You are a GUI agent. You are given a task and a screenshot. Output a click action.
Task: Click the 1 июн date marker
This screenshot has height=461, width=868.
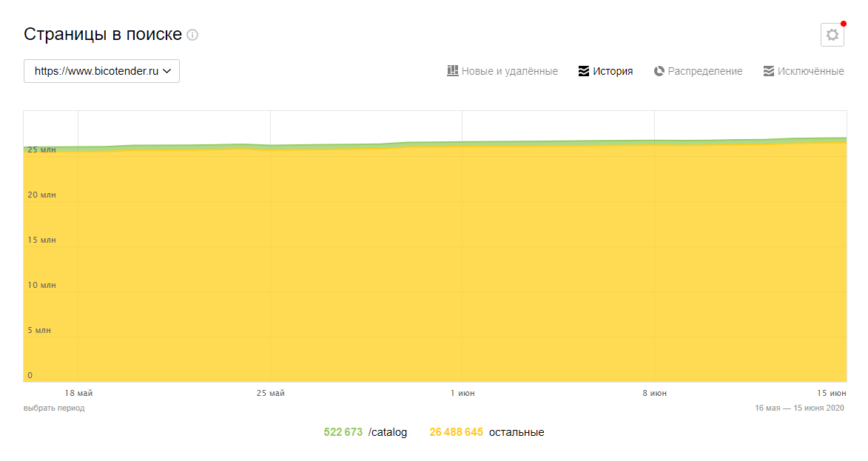(x=462, y=393)
